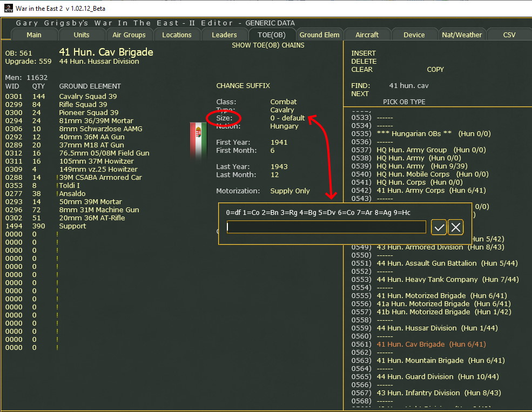Select '44 Hun. Assault Gun Battalion' entry
The image size is (532, 412).
[x=447, y=263]
